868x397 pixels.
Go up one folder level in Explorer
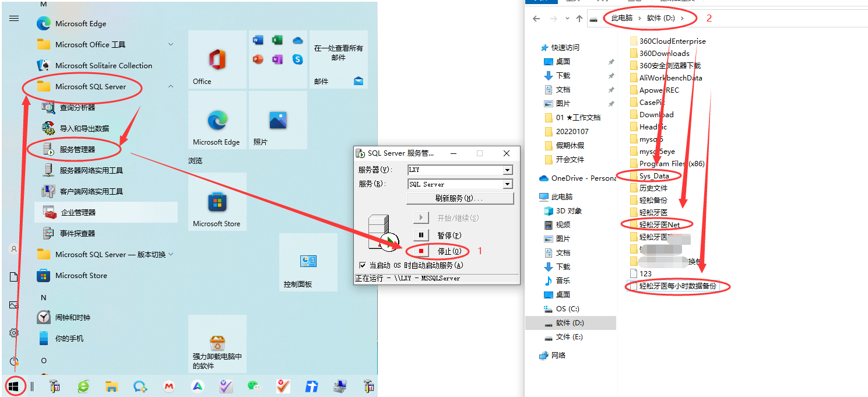(579, 19)
